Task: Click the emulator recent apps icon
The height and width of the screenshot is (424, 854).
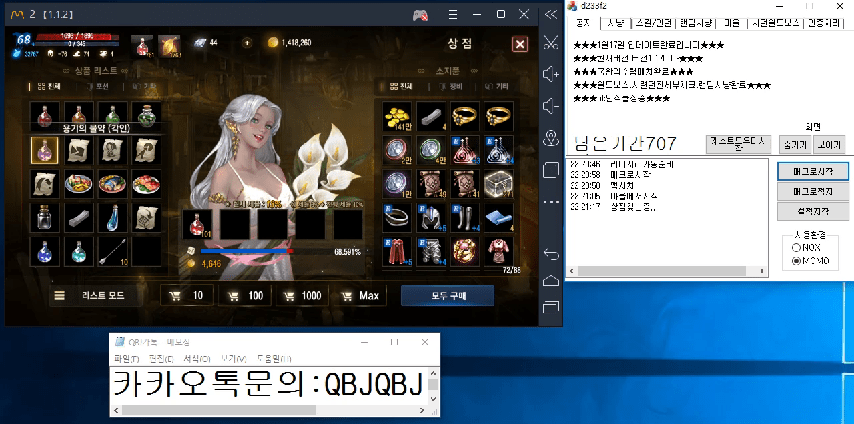Action: click(x=551, y=307)
